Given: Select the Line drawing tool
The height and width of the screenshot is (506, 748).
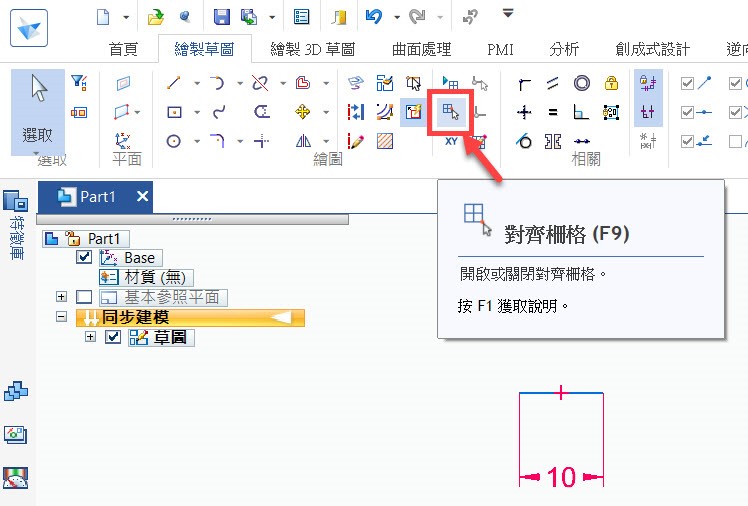Looking at the screenshot, I should [174, 83].
